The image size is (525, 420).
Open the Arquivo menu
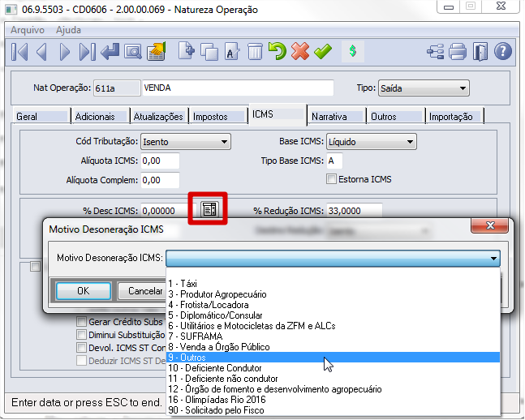(x=28, y=30)
